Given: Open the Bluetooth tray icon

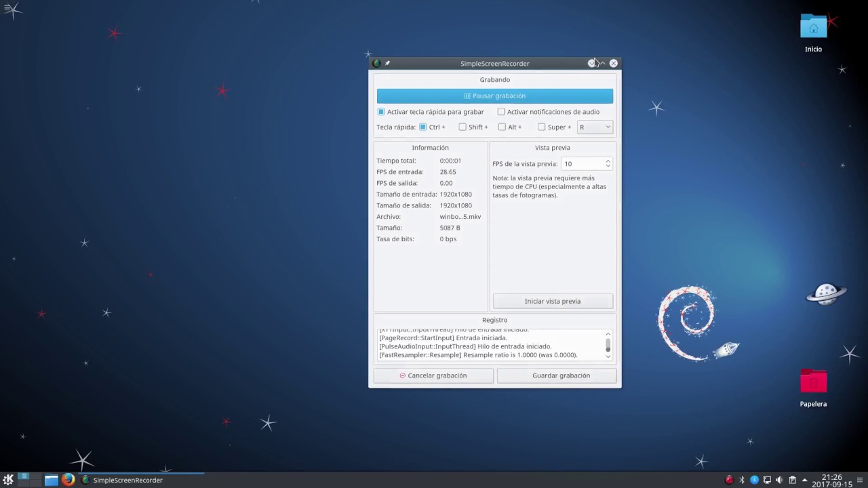Looking at the screenshot, I should coord(742,480).
